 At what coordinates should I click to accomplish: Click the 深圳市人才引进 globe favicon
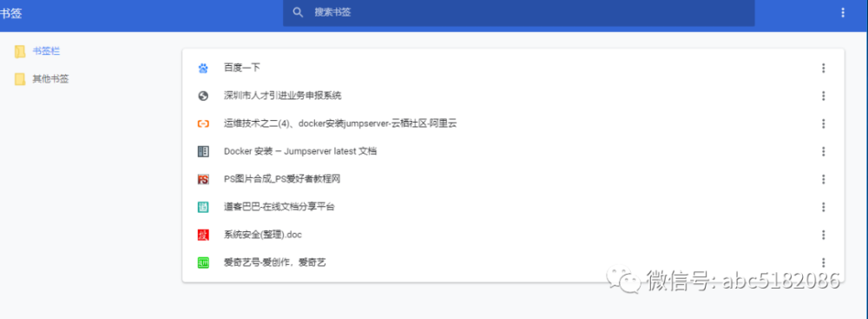click(203, 96)
